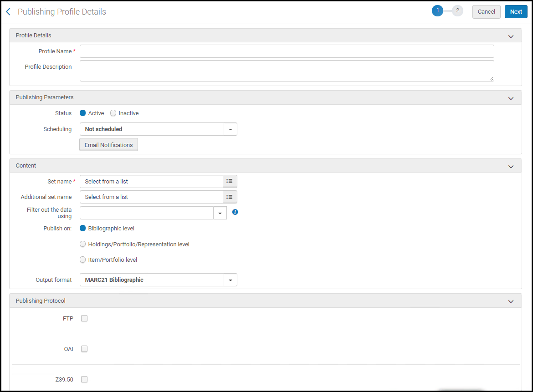This screenshot has height=392, width=533.
Task: Choose Holdings/Portfolio/Representation level option
Action: click(82, 244)
